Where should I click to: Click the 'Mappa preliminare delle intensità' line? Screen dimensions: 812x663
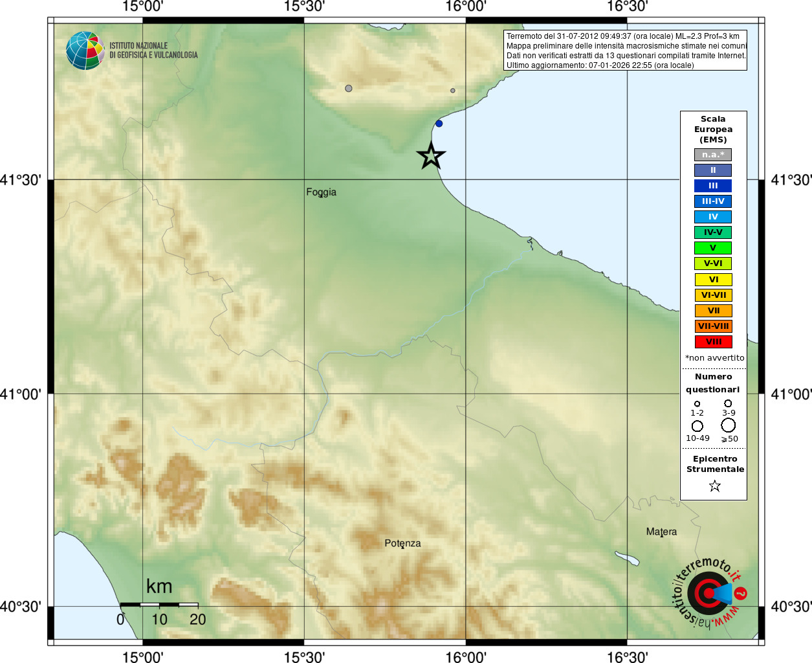click(626, 46)
